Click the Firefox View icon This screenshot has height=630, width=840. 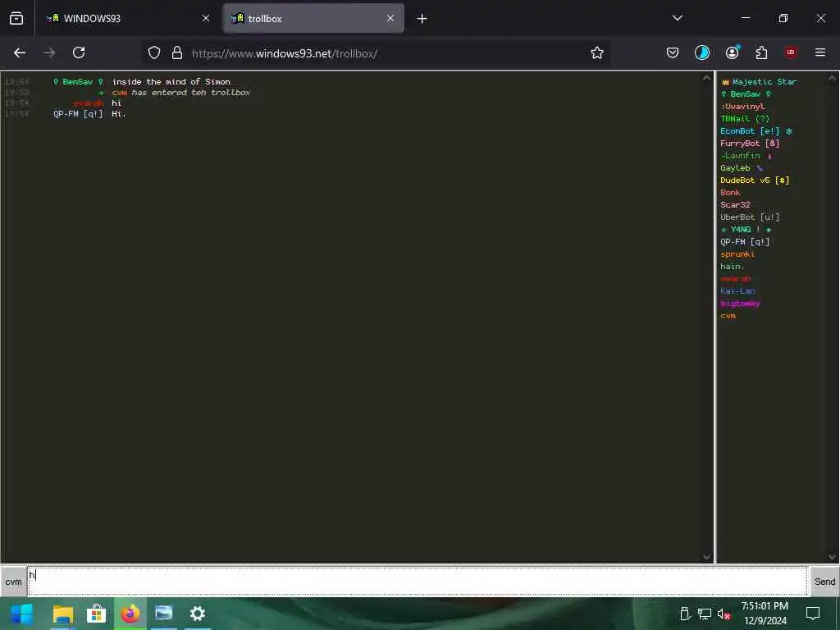tap(16, 19)
